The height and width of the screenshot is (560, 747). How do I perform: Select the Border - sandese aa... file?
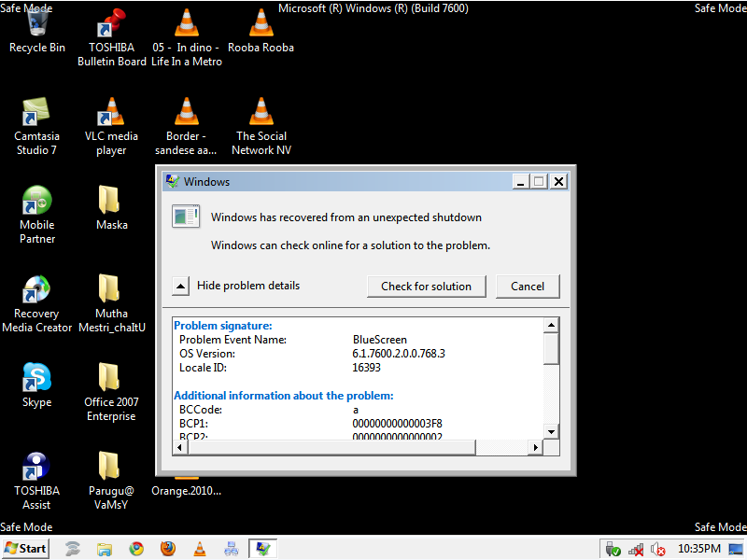pyautogui.click(x=186, y=126)
